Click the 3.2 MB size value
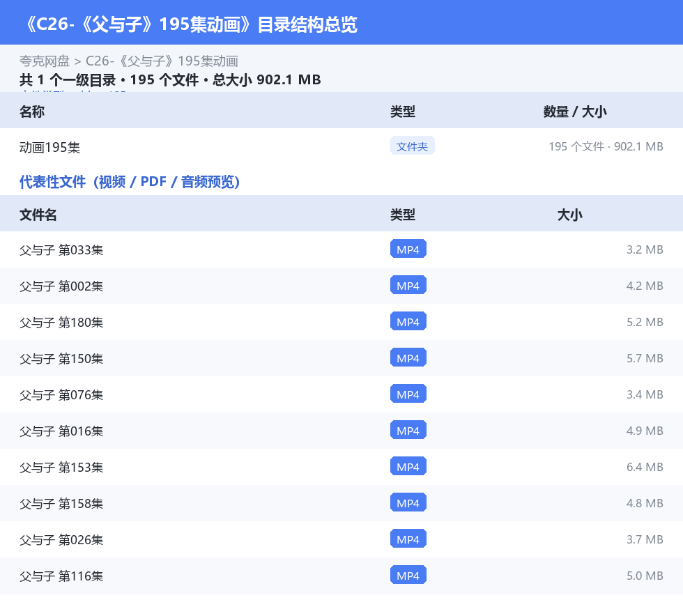Viewport: 683px width, 616px height. click(x=645, y=249)
